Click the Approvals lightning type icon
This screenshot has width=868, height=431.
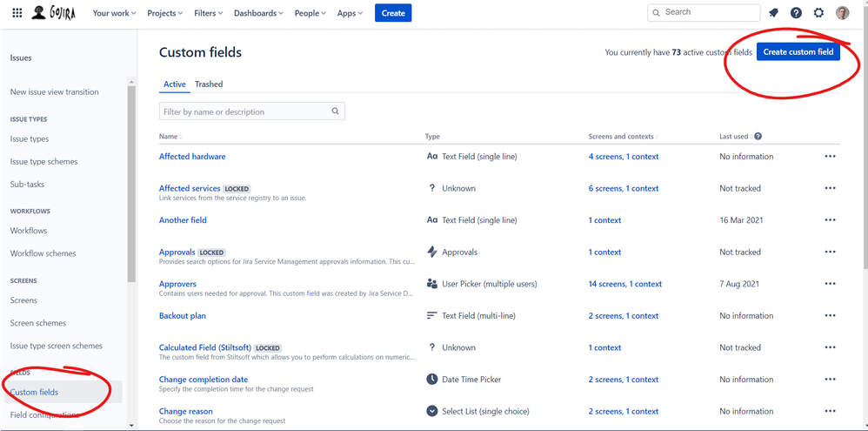(432, 252)
